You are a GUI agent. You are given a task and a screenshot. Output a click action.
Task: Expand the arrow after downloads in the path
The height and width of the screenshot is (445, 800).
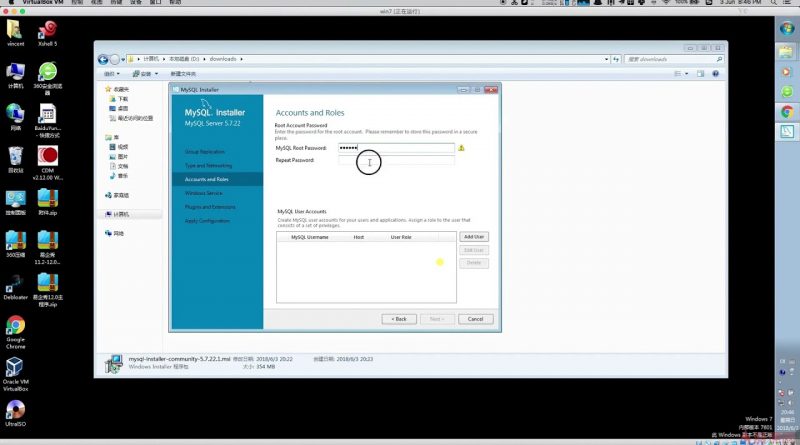point(241,59)
